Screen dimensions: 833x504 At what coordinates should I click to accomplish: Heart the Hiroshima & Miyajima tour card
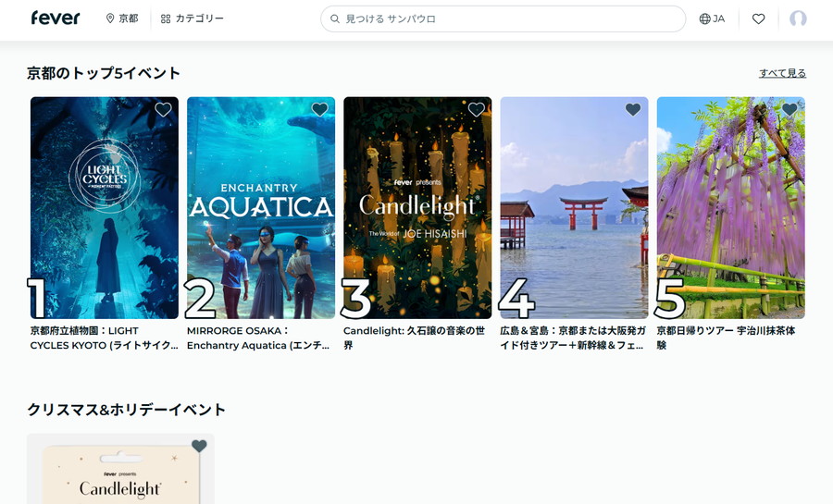click(633, 110)
